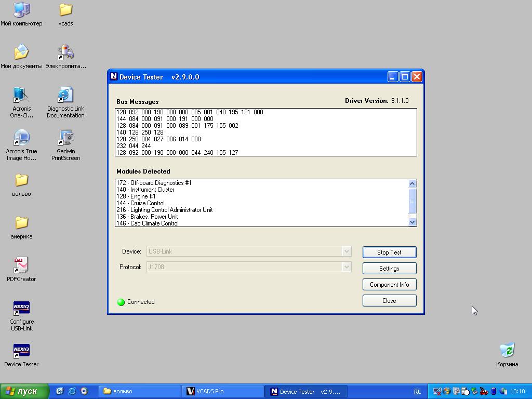Switch to Device Tester taskbar button
Viewport: 532px width, 399px height.
coord(305,391)
